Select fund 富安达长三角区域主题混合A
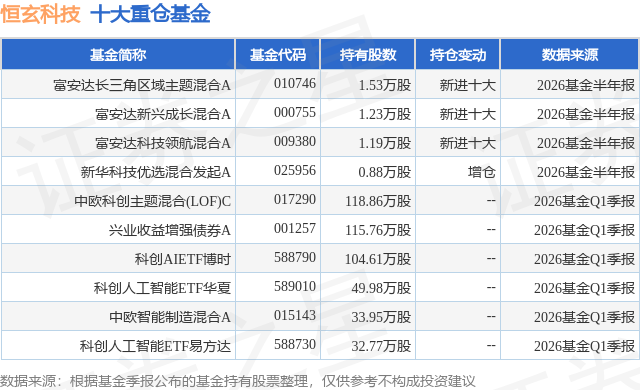Screen dimensions: 640x390 tap(142, 85)
